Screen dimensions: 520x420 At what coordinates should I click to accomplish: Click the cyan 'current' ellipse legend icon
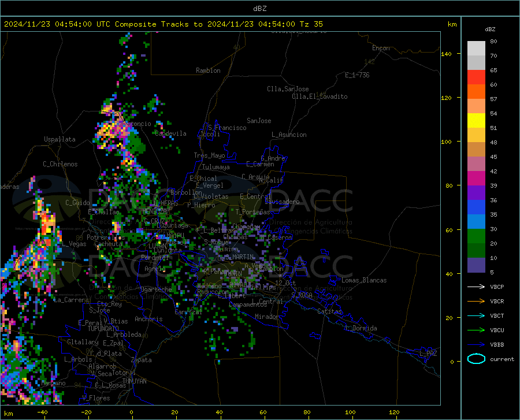pyautogui.click(x=476, y=359)
